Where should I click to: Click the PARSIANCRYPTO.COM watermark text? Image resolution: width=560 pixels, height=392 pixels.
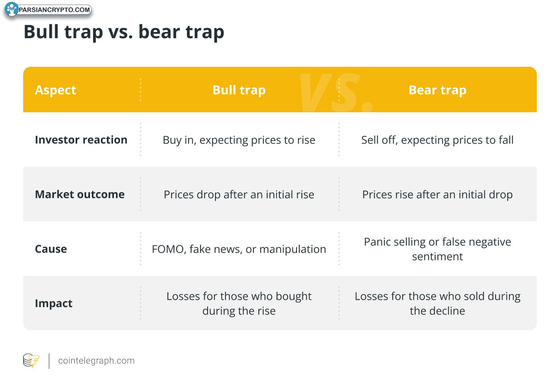tap(54, 10)
